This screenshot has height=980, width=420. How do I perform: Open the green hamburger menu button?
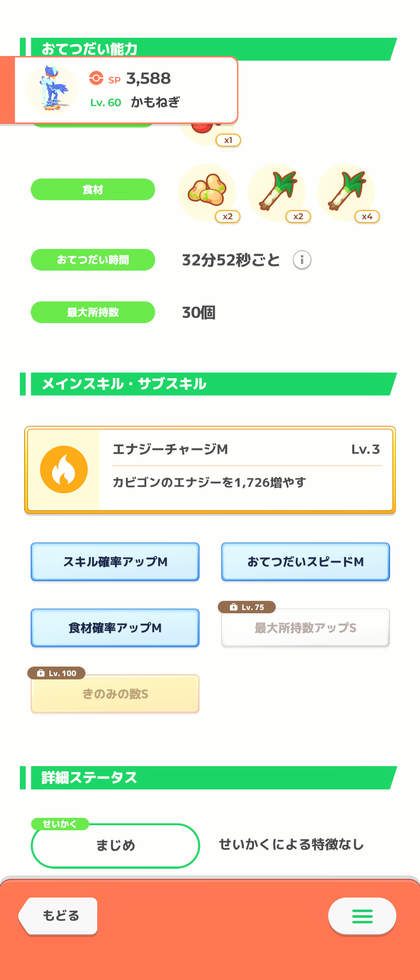(x=362, y=916)
